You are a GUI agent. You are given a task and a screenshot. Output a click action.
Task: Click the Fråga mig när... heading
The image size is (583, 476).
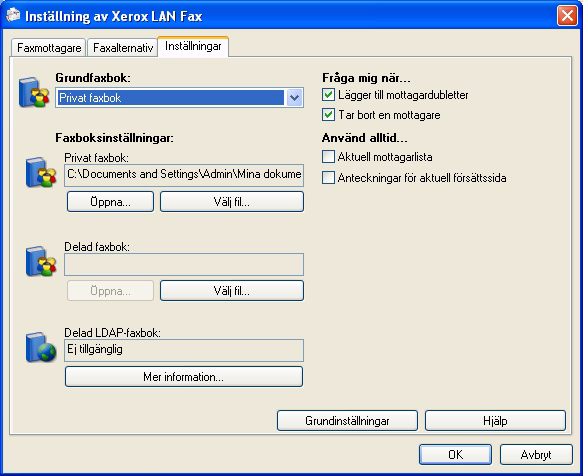tap(366, 78)
